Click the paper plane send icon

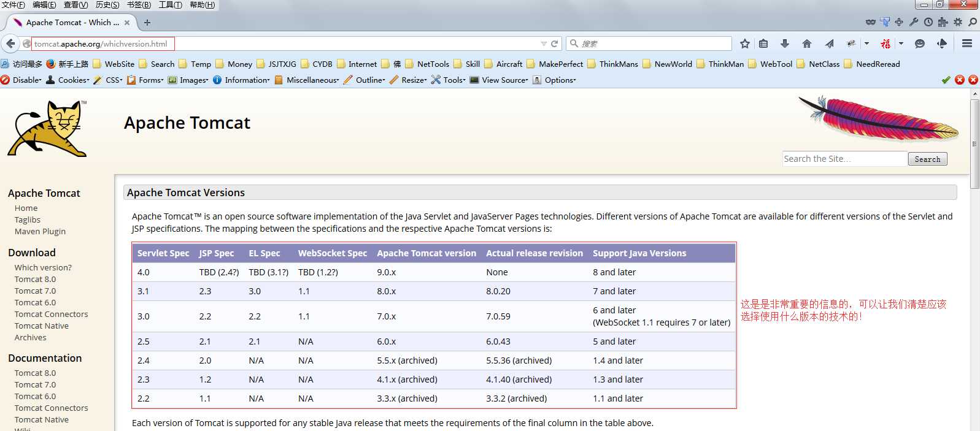coord(830,44)
